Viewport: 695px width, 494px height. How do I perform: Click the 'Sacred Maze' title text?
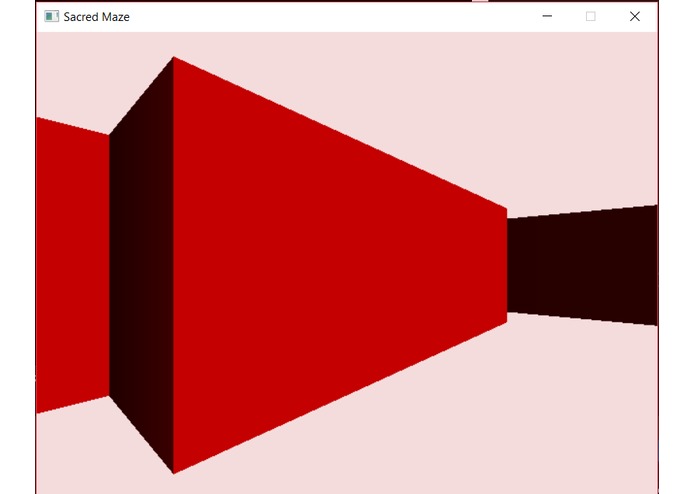pyautogui.click(x=97, y=17)
